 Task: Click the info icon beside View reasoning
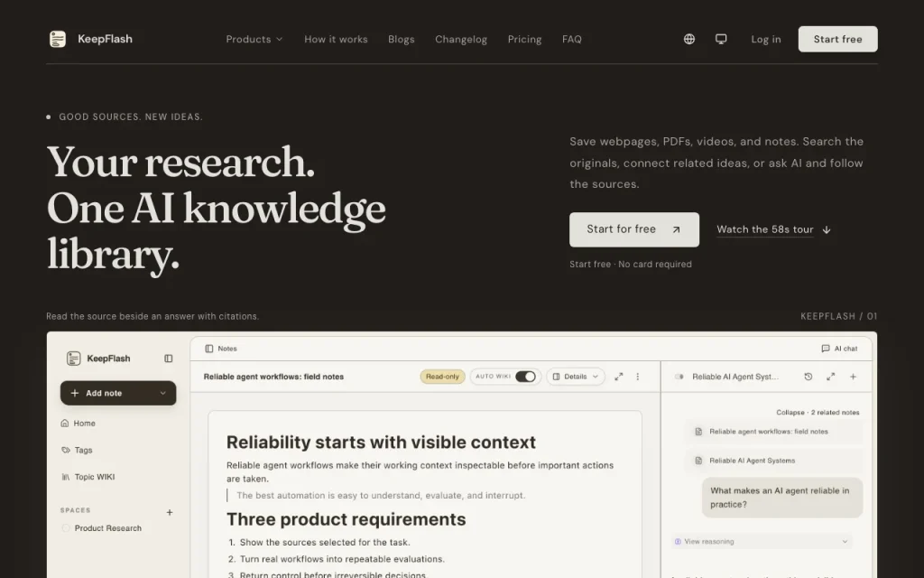(678, 542)
